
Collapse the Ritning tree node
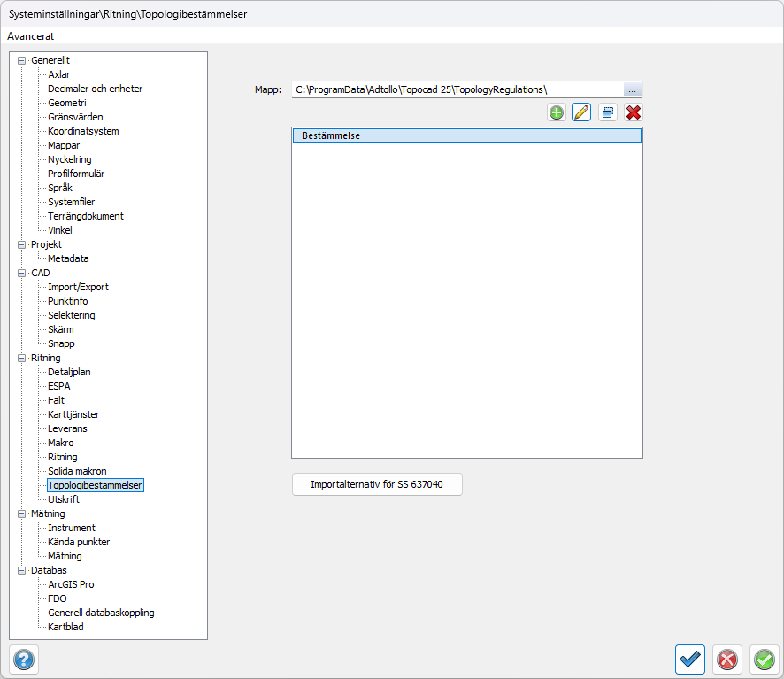point(22,358)
